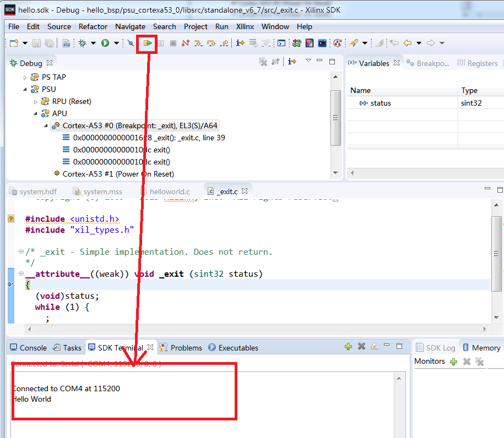Add a new SDK Terminal connection
Viewport: 504px width, 438px height.
click(x=348, y=347)
